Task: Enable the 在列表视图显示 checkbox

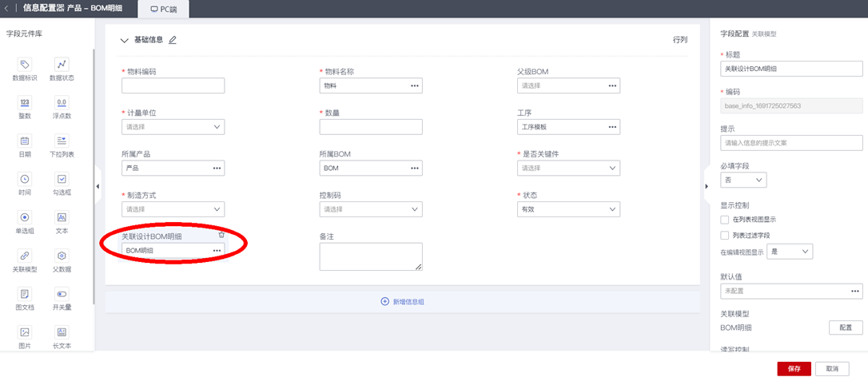Action: pos(725,219)
